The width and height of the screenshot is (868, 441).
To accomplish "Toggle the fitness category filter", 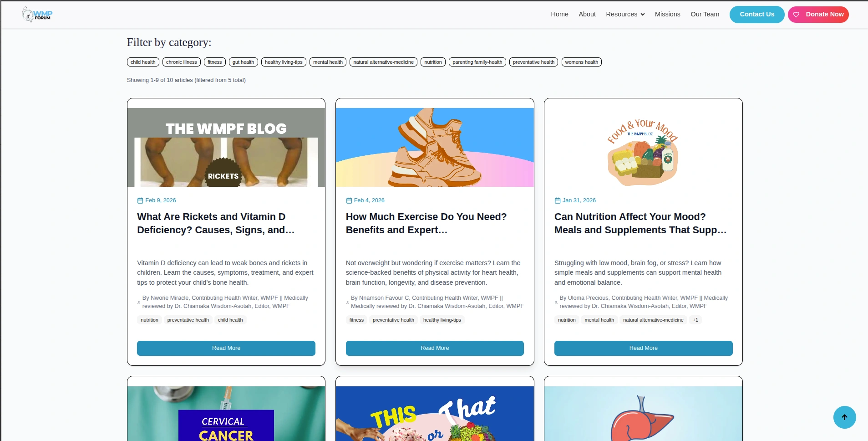I will pyautogui.click(x=215, y=62).
